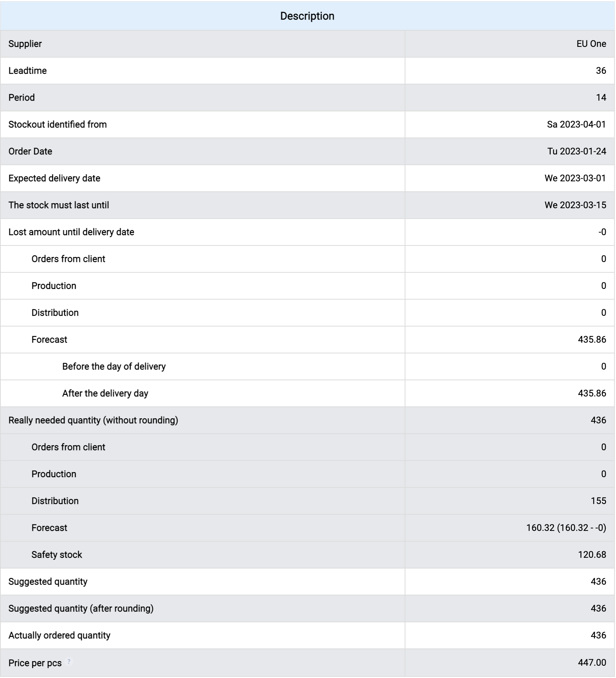
Task: Click the Before the day of delivery label
Action: (x=114, y=366)
